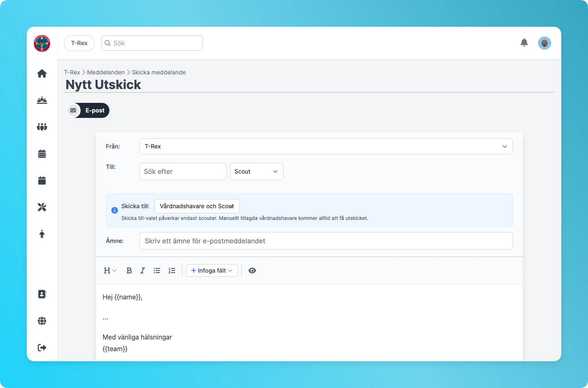588x388 pixels.
Task: Click the logout arrow icon in sidebar
Action: pos(42,347)
